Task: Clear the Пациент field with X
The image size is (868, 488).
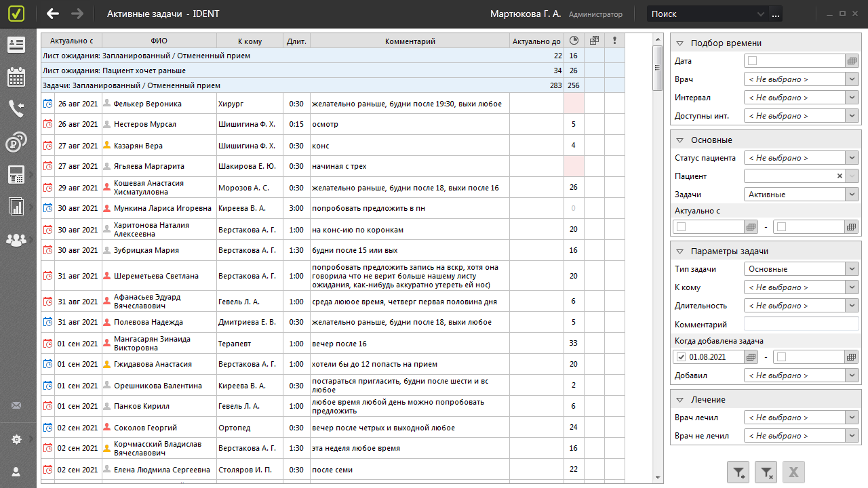Action: [840, 176]
